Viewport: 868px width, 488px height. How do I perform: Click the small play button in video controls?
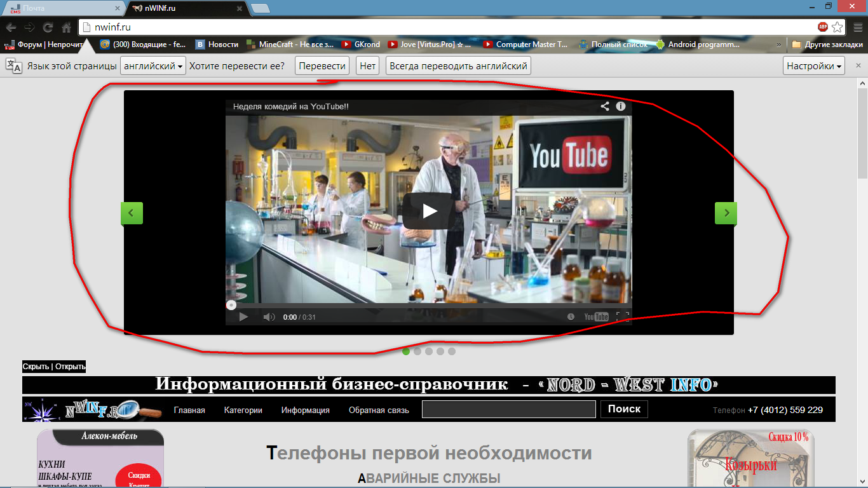pos(243,316)
